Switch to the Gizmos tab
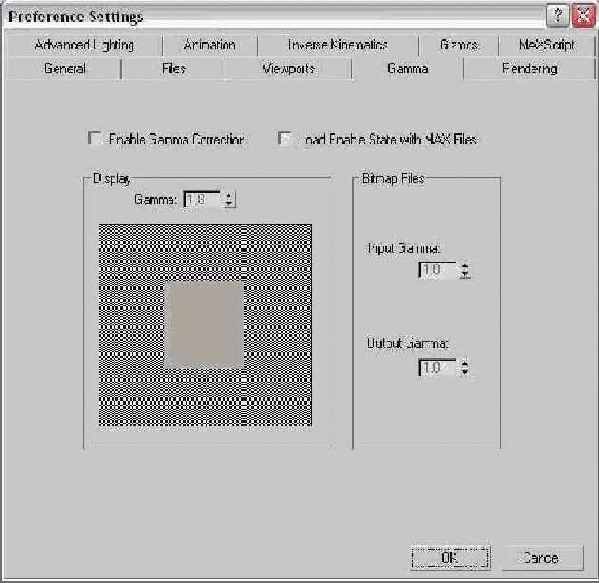 (458, 45)
